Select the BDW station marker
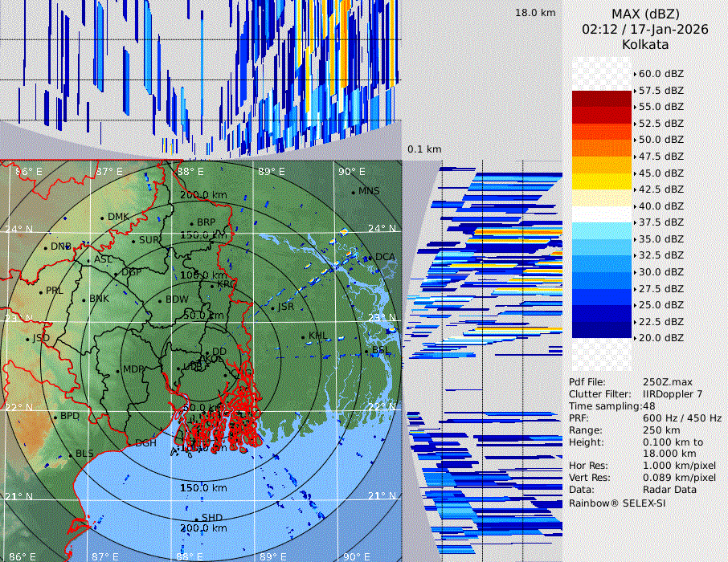The height and width of the screenshot is (562, 728). coord(160,301)
